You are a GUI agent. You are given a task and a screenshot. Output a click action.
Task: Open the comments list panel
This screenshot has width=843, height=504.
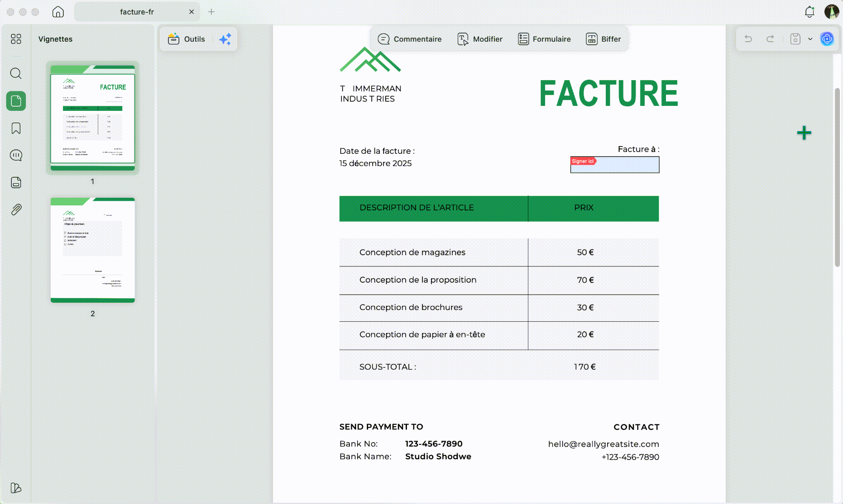click(16, 156)
